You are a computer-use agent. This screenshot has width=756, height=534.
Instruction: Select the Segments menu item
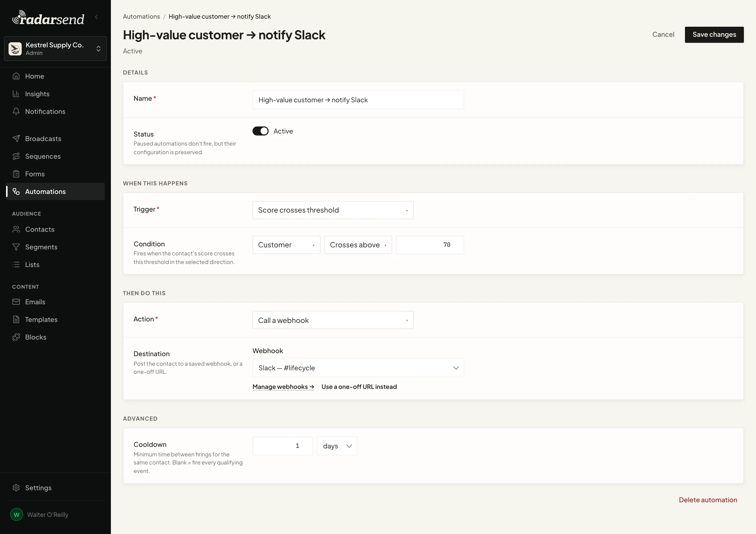tap(55, 247)
